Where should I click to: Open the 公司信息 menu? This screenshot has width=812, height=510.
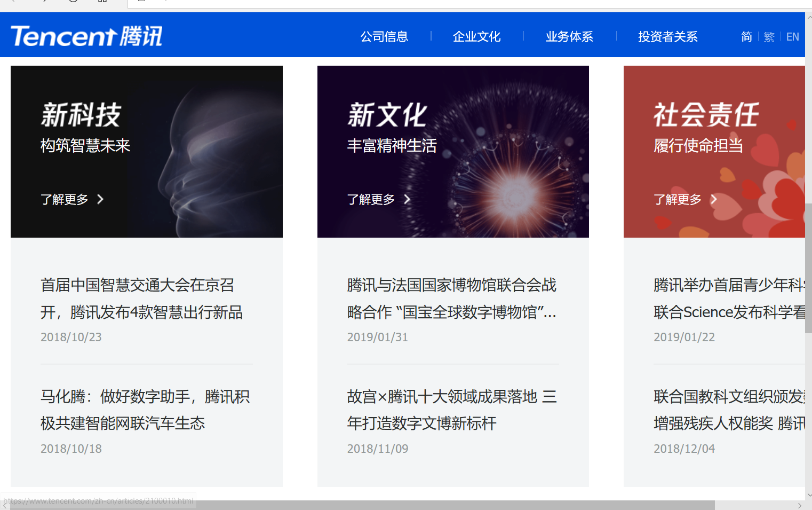[384, 37]
